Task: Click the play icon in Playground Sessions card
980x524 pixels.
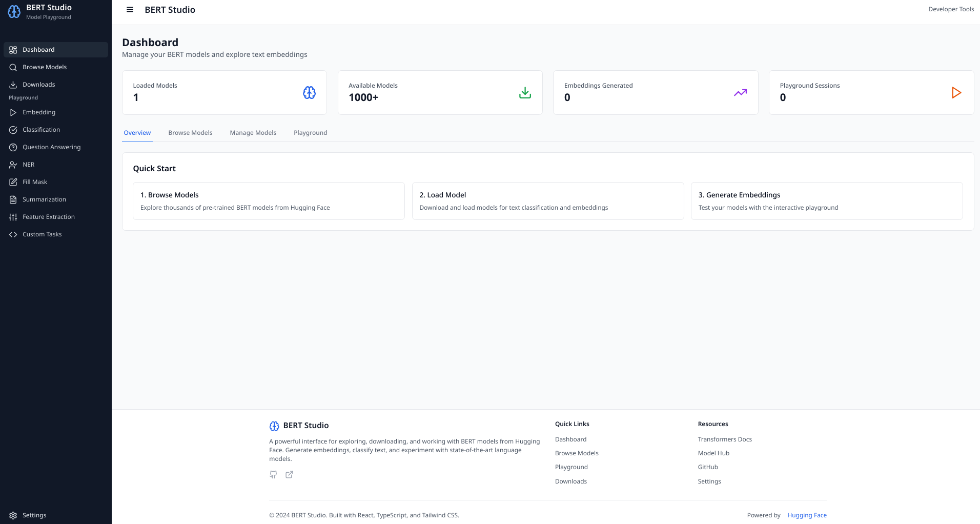Action: 956,93
